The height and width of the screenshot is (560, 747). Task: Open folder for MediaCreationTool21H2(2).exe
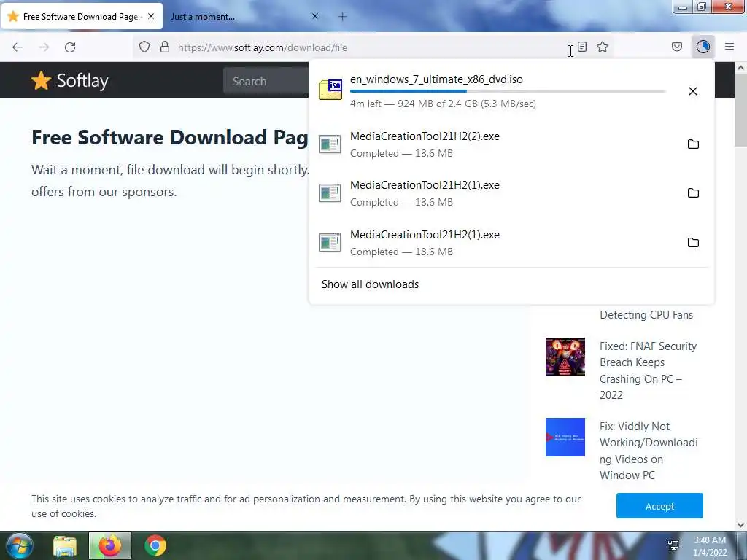tap(693, 144)
